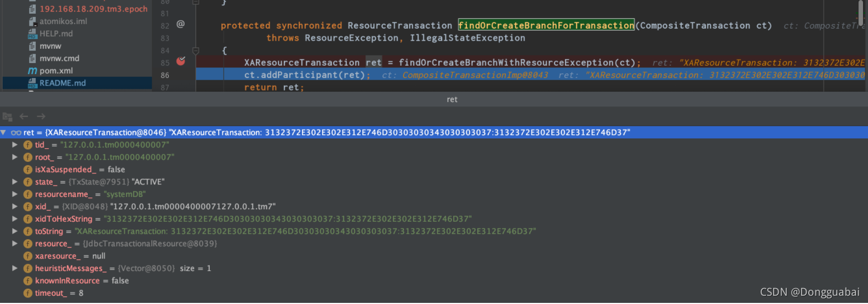868x304 pixels.
Task: Click the tm3.epoch file icon
Action: 32,9
